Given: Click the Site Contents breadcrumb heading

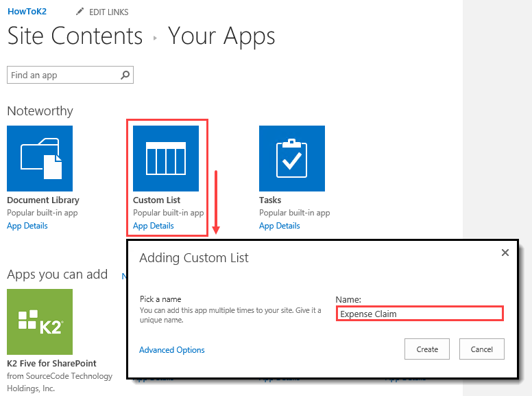Looking at the screenshot, I should click(75, 36).
